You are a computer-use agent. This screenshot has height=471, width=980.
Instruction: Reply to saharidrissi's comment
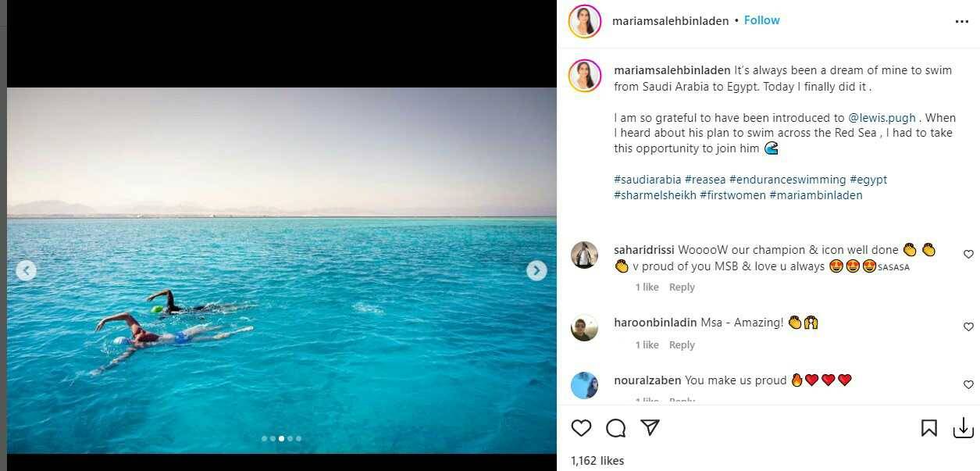pyautogui.click(x=682, y=287)
